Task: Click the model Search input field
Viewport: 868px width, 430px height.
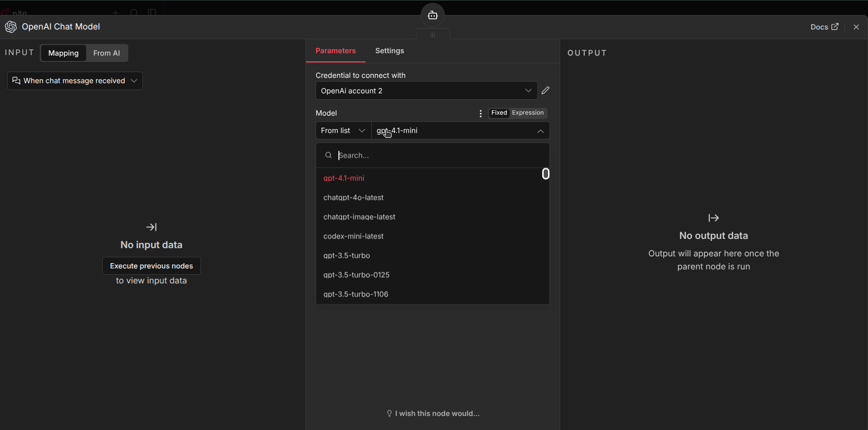Action: [x=436, y=155]
